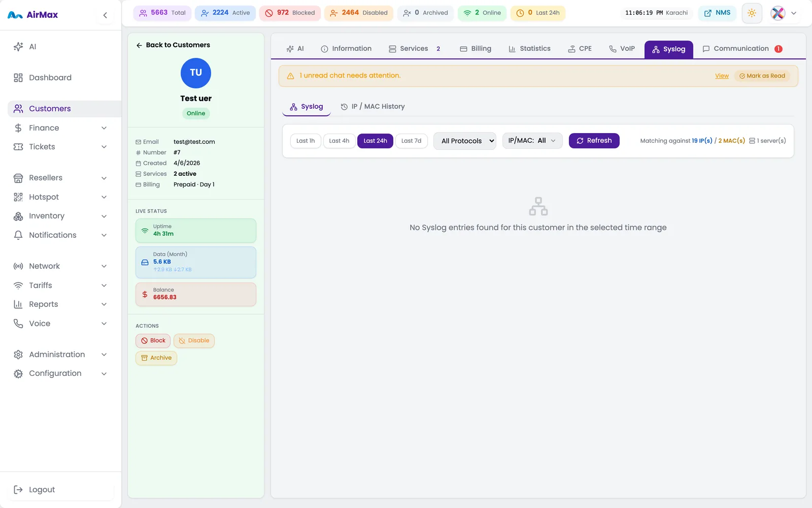The height and width of the screenshot is (508, 812).
Task: Go to Customers in the sidebar
Action: [64, 109]
